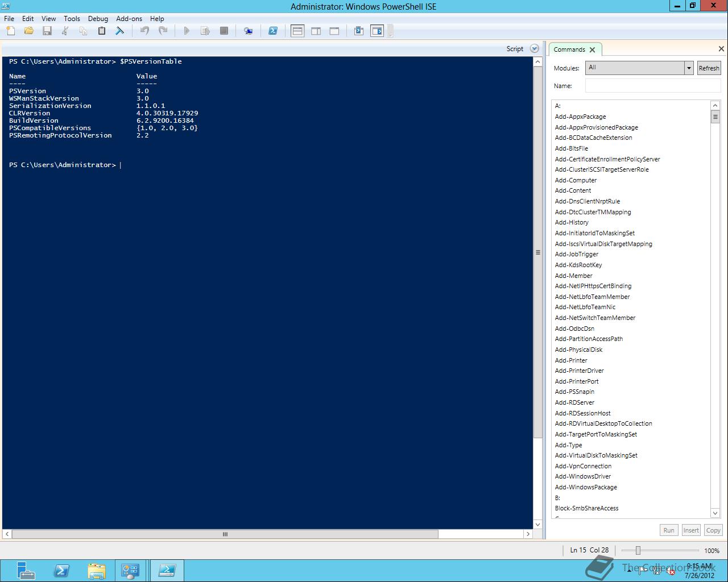
Task: Expand the Script pane chevron
Action: [x=534, y=49]
